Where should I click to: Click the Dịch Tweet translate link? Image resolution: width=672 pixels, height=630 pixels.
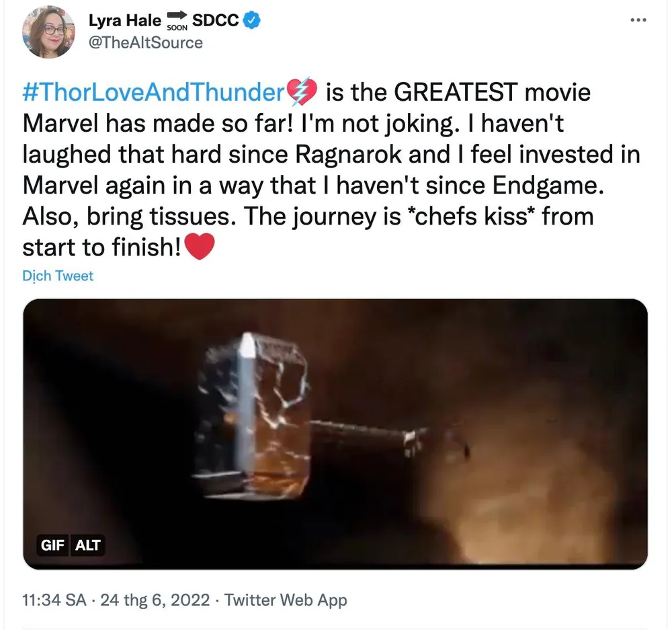click(57, 276)
